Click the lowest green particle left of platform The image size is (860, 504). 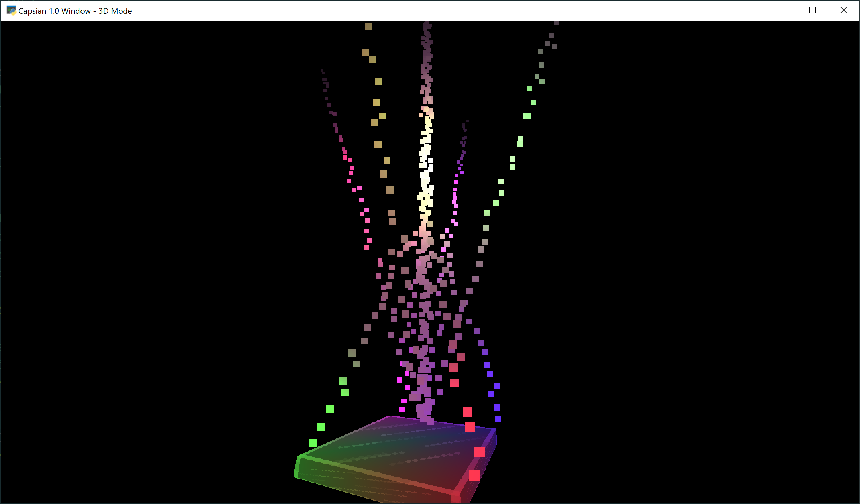(x=312, y=443)
